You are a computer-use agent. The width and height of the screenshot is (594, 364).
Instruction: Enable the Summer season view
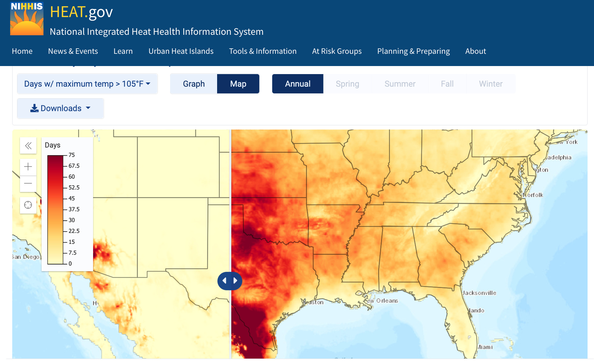coord(400,84)
